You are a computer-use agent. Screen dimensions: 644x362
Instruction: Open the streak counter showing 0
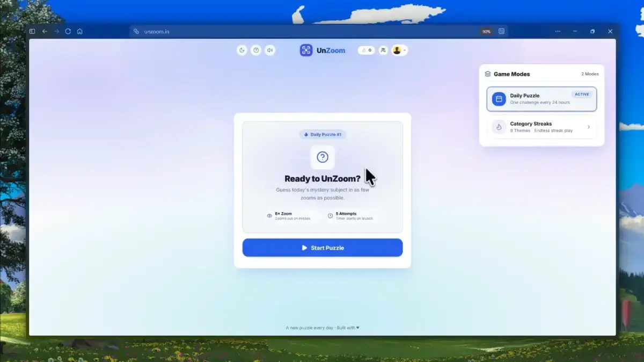click(x=367, y=50)
